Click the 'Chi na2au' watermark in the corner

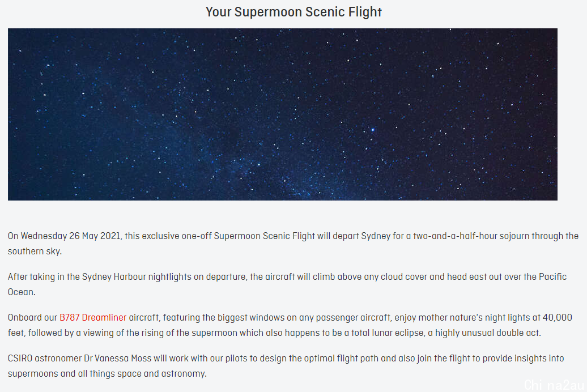coord(554,385)
